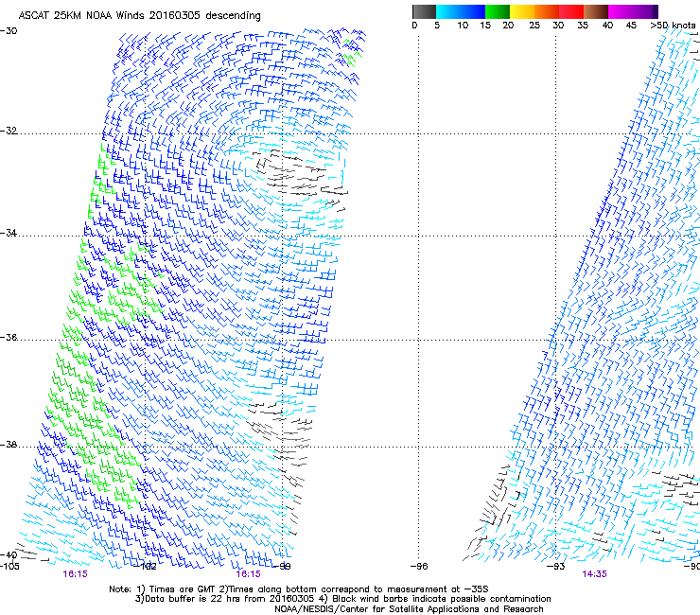The width and height of the screenshot is (700, 615).
Task: Click the -40 latitude axis label
Action: tap(9, 555)
